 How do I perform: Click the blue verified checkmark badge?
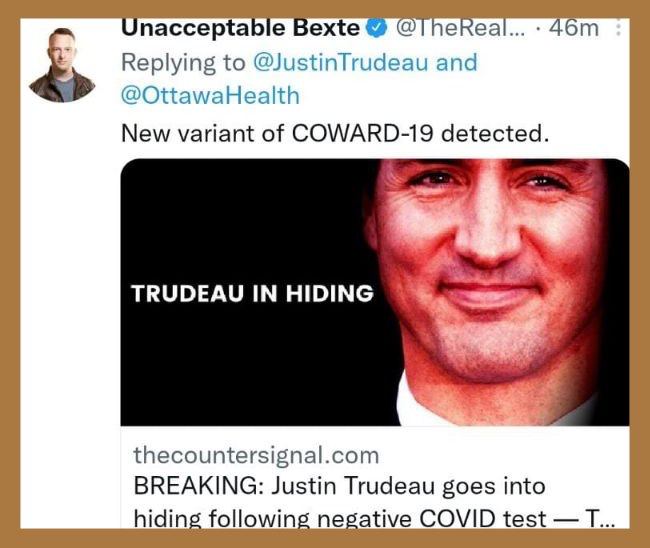[376, 29]
